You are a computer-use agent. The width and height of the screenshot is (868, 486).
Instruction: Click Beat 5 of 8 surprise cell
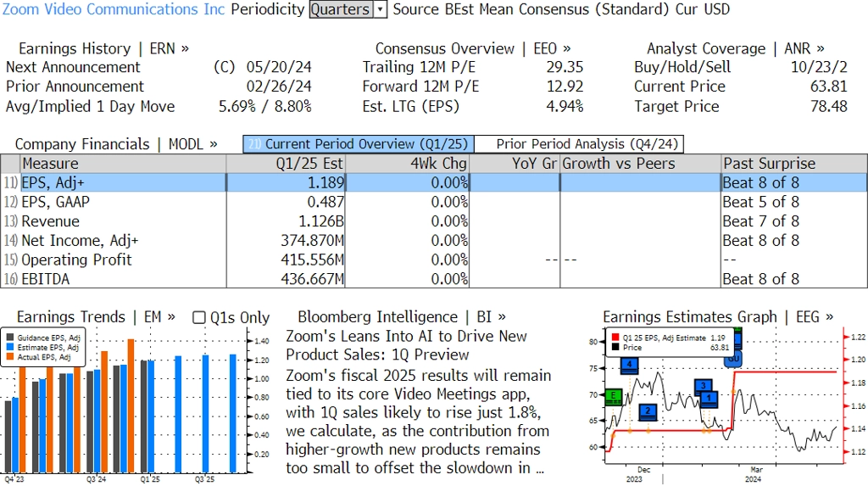[761, 202]
